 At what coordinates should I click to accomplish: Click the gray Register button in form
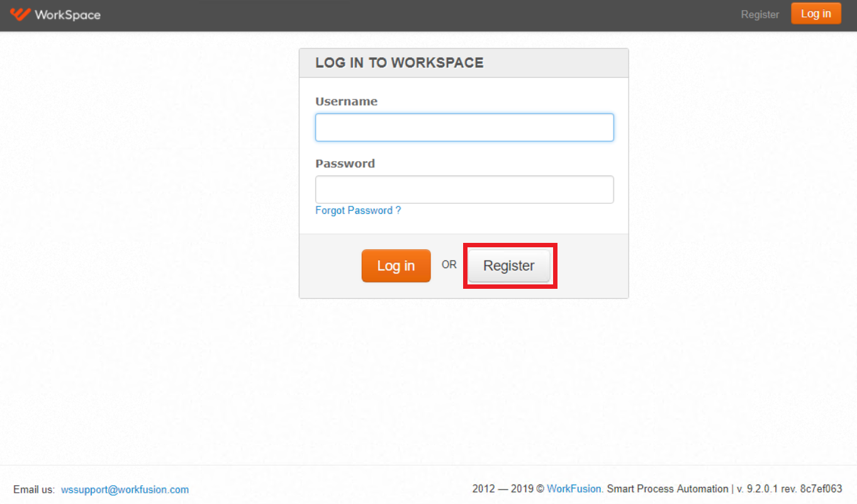tap(509, 266)
